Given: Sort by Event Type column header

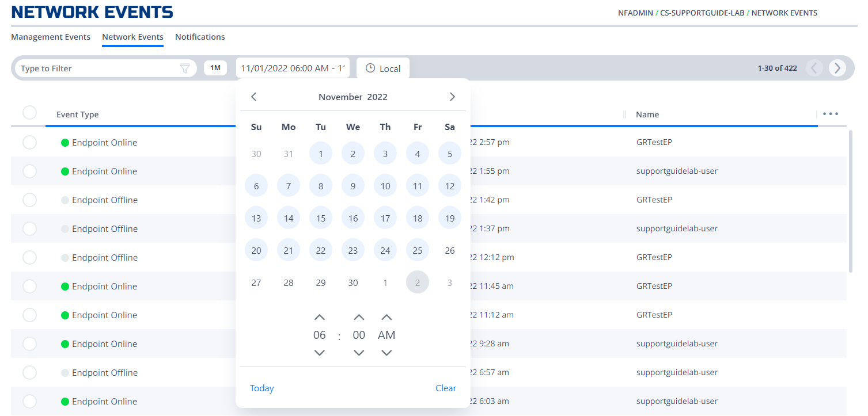Looking at the screenshot, I should pos(78,115).
